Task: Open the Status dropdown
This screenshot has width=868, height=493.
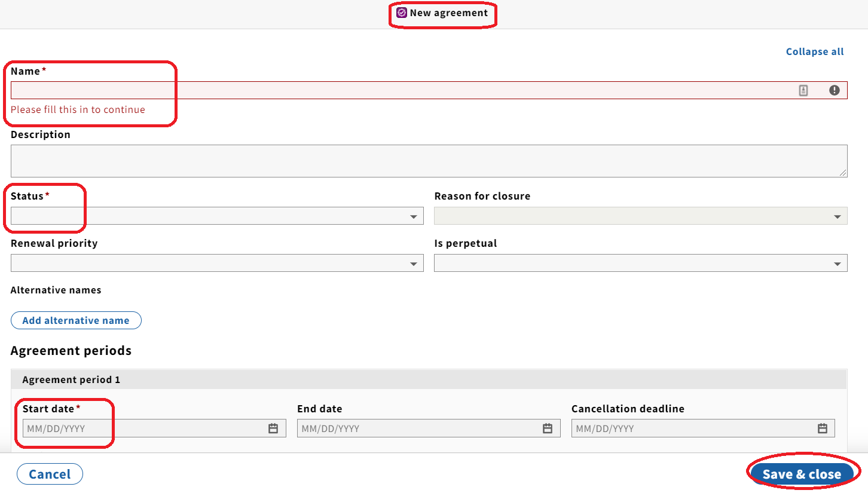Action: click(x=217, y=216)
